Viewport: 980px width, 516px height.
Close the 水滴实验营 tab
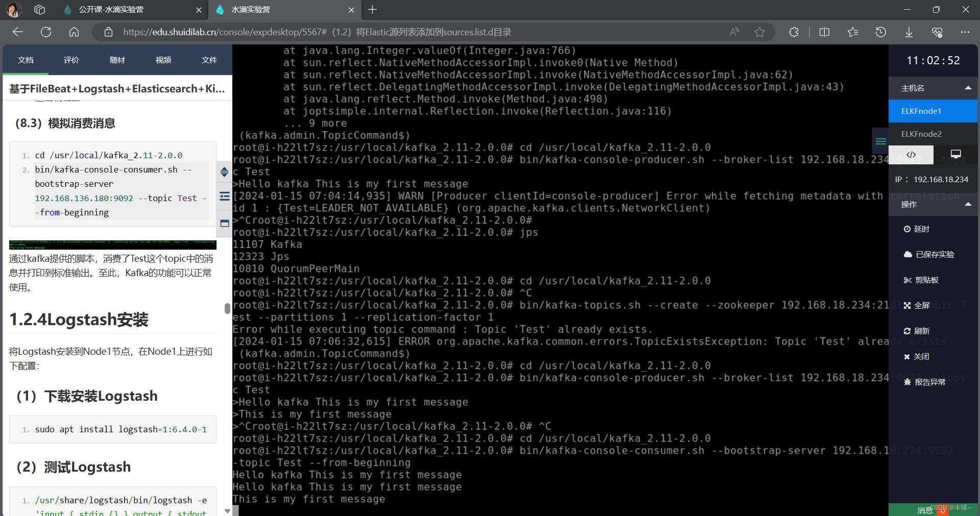(x=351, y=10)
